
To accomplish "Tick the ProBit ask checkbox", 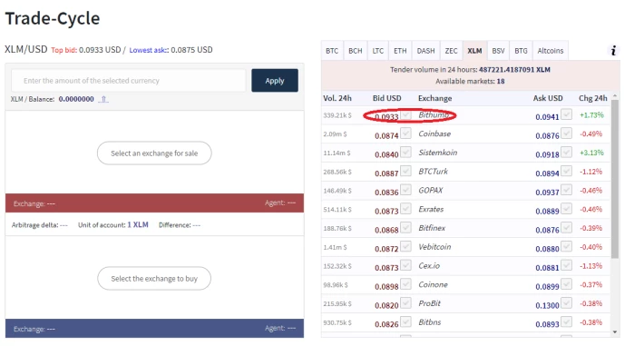I will [566, 302].
